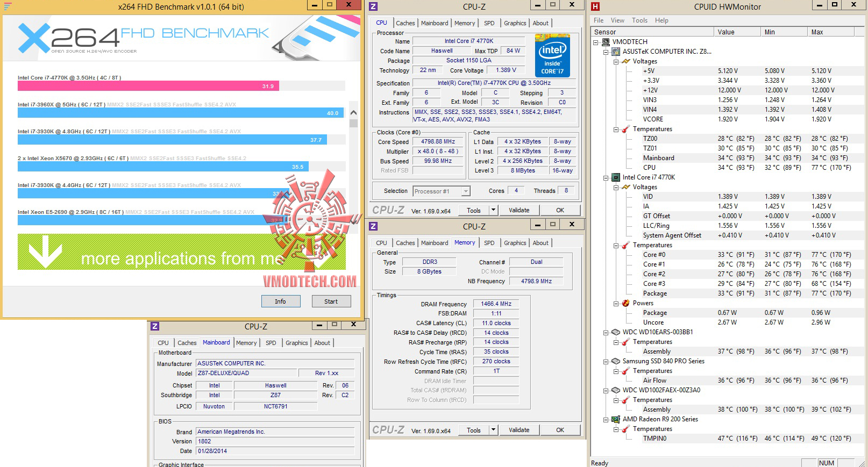
Task: Switch to SPD tab in CPU-Z Memory window
Action: 489,243
